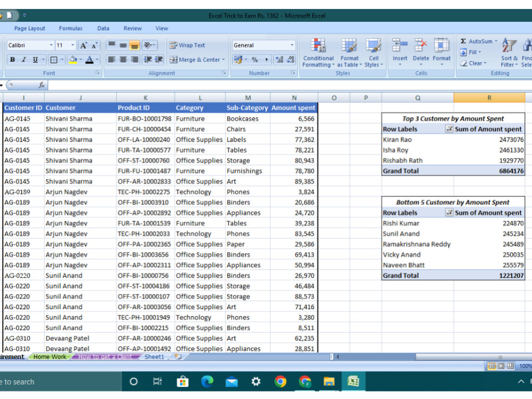This screenshot has height=399, width=532.
Task: Toggle Italic formatting
Action: (x=24, y=60)
